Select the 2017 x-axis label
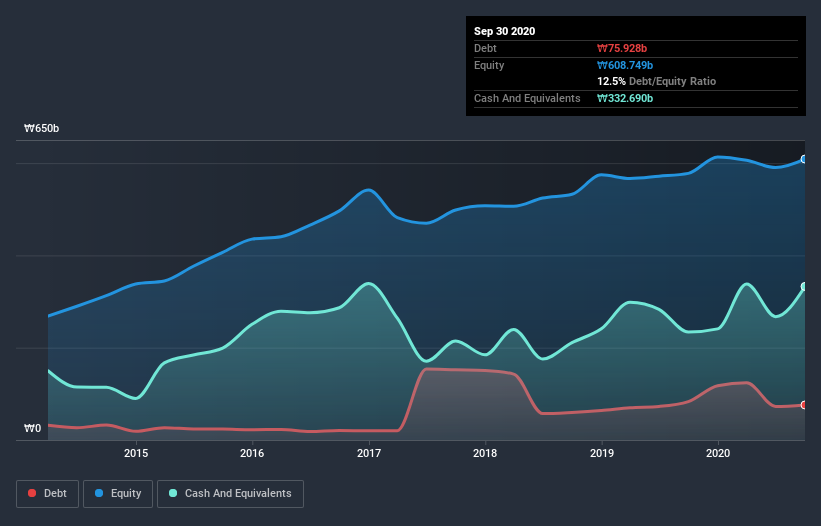The image size is (821, 526). coord(369,453)
